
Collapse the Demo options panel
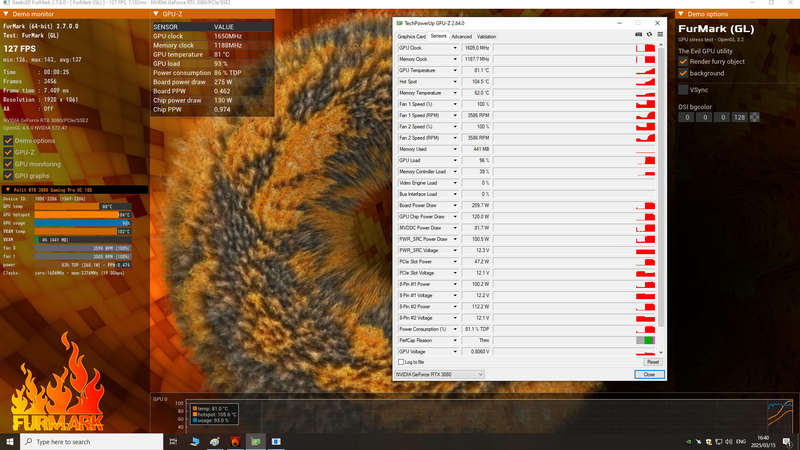click(x=681, y=14)
